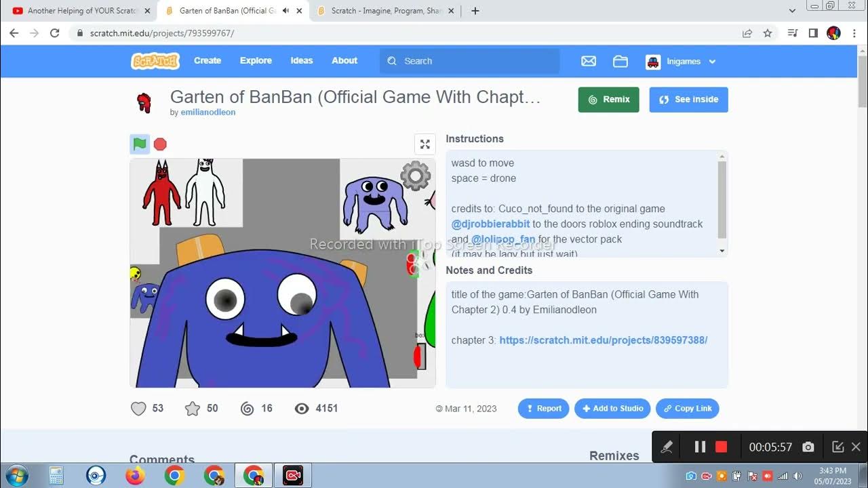This screenshot has width=868, height=488.
Task: Open the emilianodleon author link
Action: [x=208, y=113]
